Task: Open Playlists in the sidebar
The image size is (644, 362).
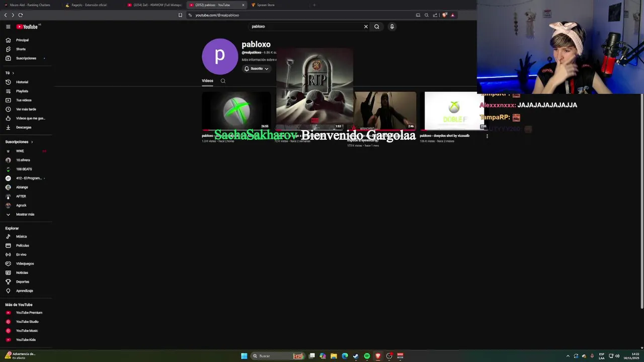Action: click(x=22, y=91)
